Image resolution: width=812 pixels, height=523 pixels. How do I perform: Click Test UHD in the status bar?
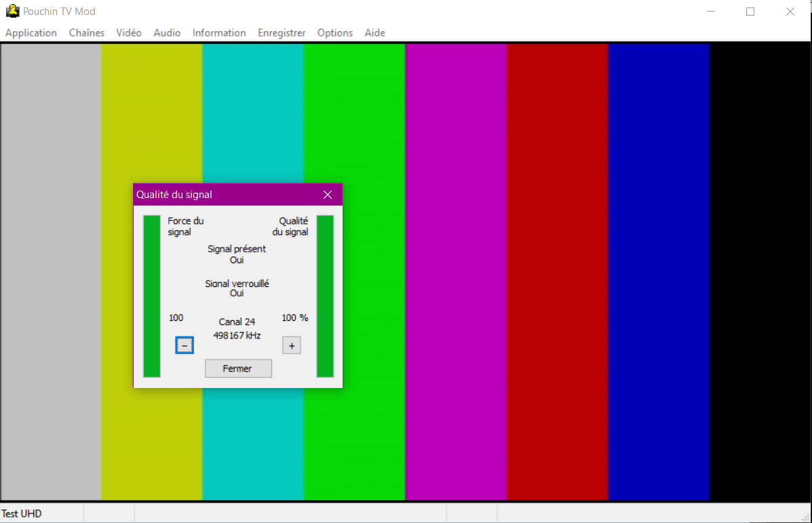(21, 514)
